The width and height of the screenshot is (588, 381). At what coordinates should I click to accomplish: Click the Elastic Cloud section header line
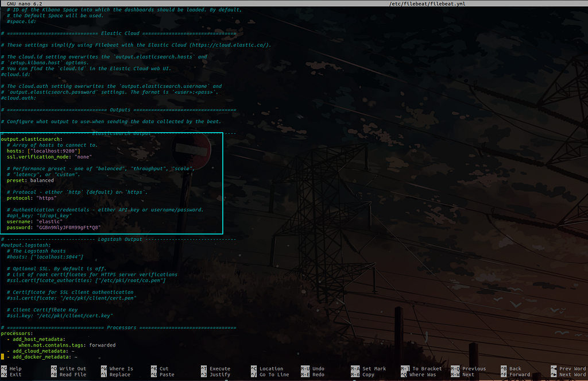[118, 33]
